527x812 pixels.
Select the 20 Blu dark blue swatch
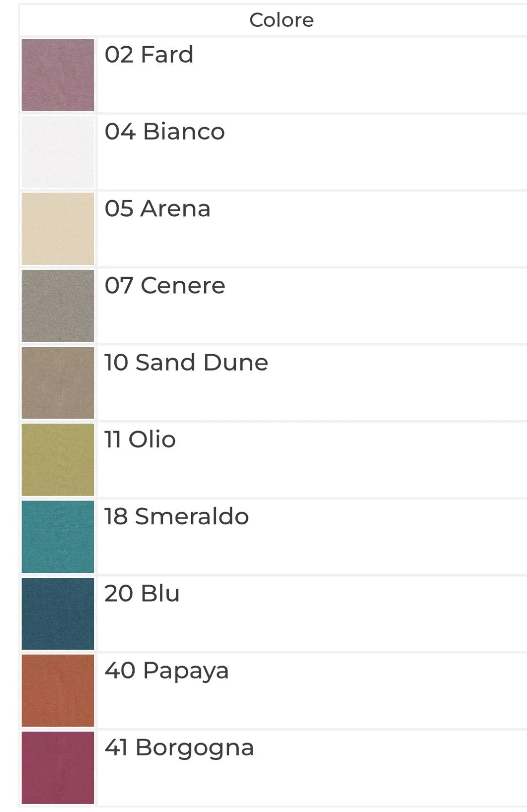[58, 614]
